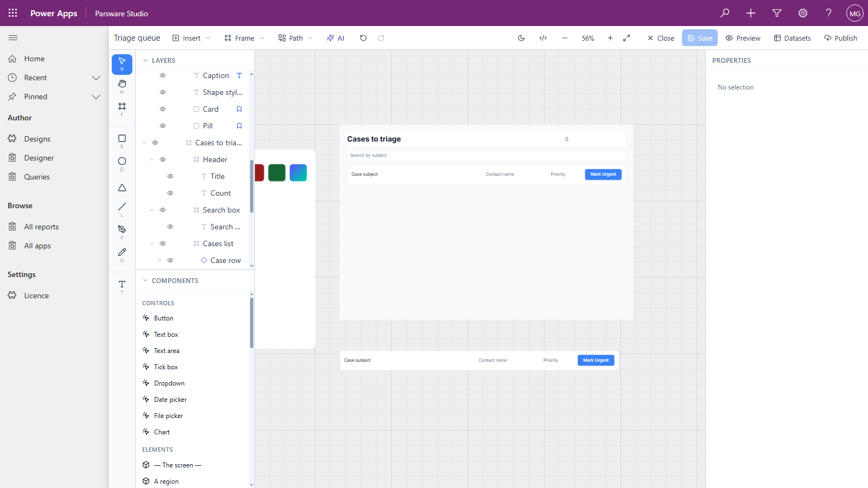Open the search magnifier in the header

point(725,13)
